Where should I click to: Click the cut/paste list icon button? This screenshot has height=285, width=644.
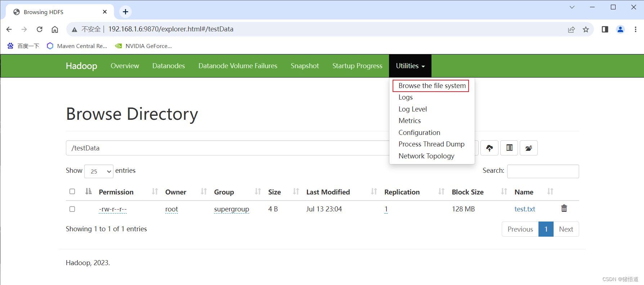tap(509, 148)
